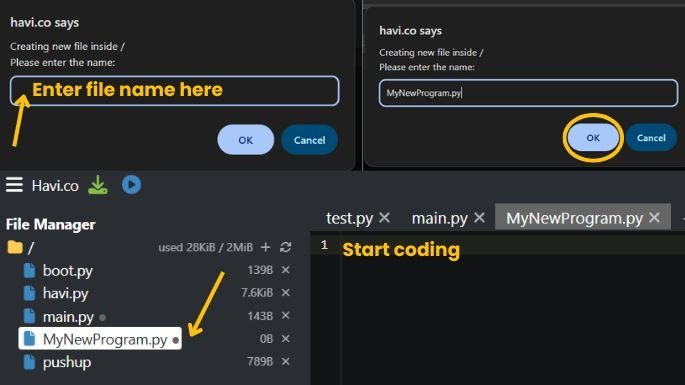The width and height of the screenshot is (685, 385).
Task: Add a new file with plus icon
Action: point(265,247)
